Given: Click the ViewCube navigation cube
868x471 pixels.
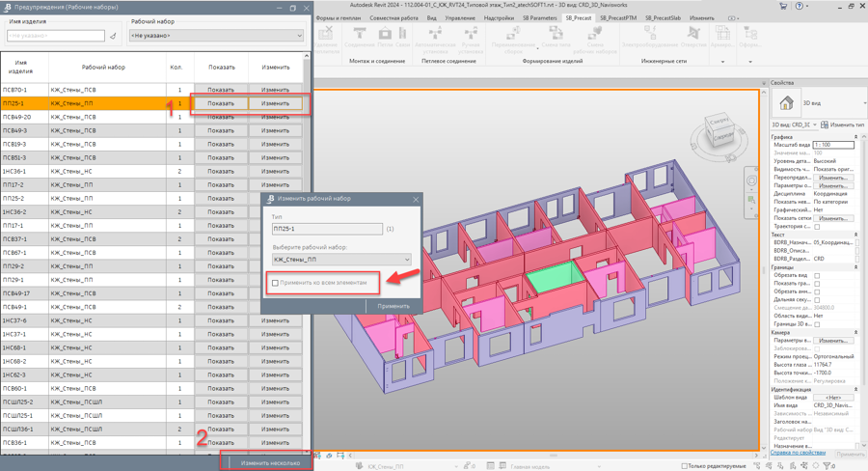Looking at the screenshot, I should 719,130.
